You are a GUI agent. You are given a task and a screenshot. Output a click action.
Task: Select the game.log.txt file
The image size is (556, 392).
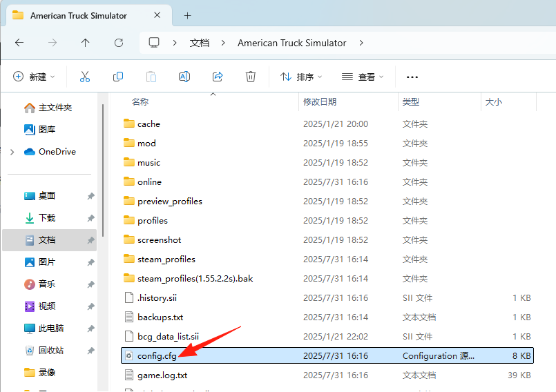point(327,375)
